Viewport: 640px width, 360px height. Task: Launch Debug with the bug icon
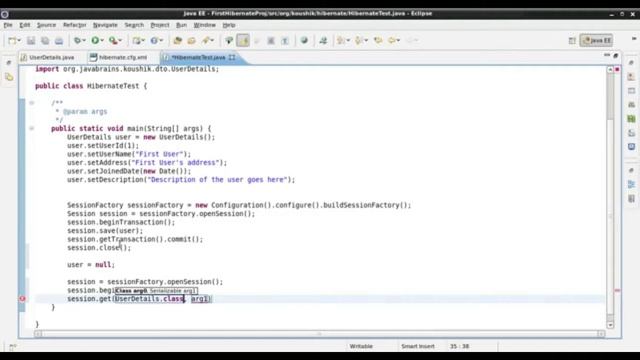(77, 40)
